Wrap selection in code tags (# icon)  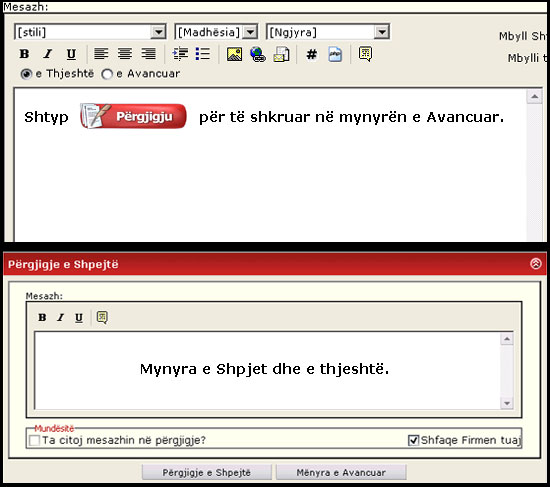click(311, 54)
